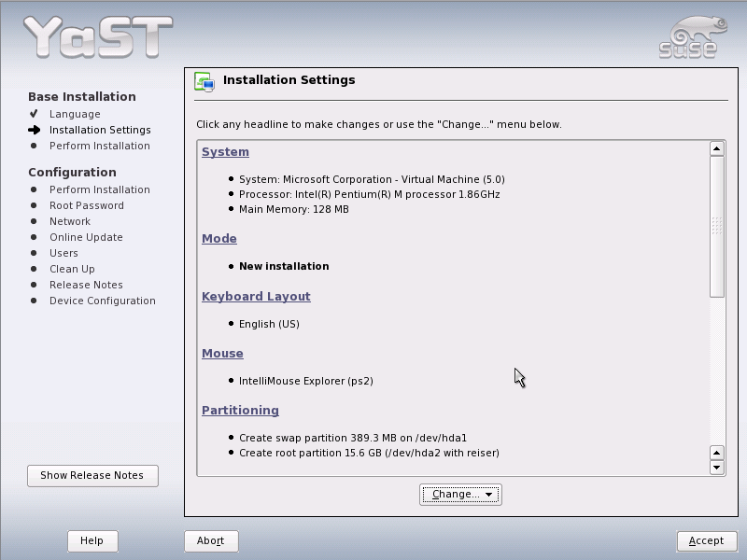Click the Show Release Notes button
Screen dimensions: 747x560
point(92,476)
